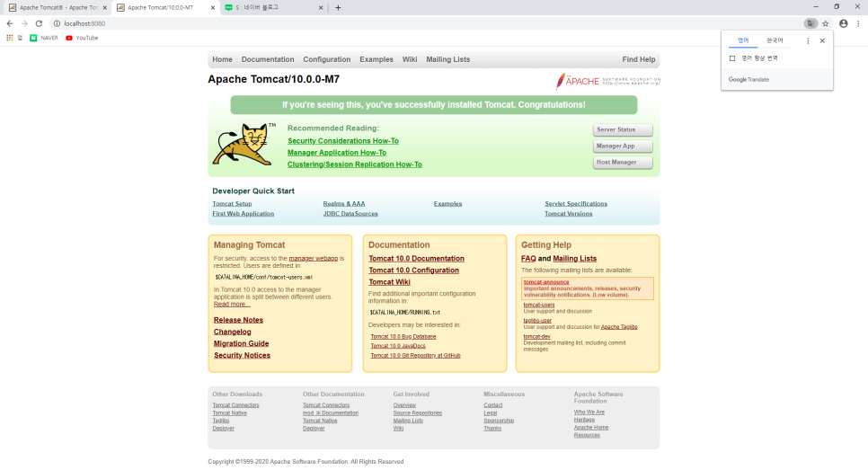This screenshot has width=868, height=470.
Task: Click the Server Status button
Action: 623,129
